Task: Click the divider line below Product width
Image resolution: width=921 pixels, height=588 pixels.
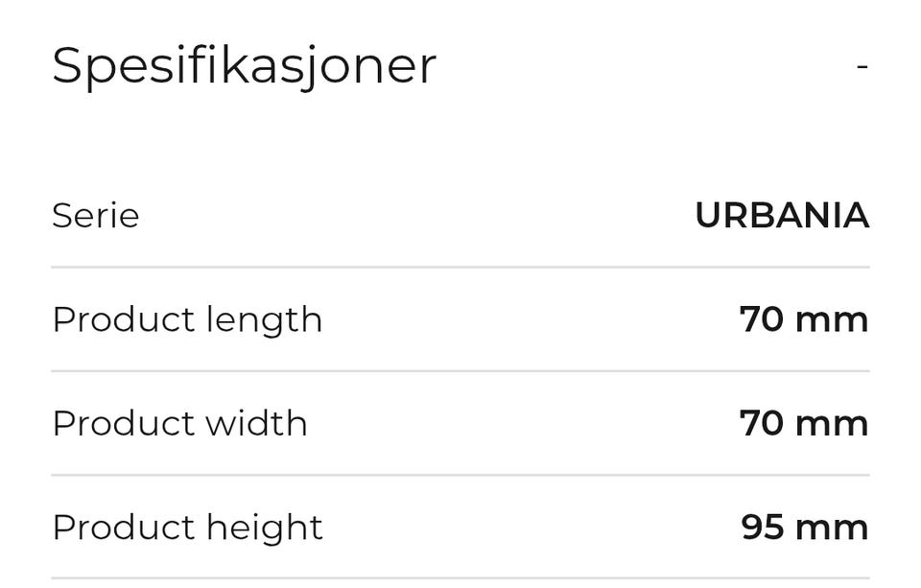Action: (460, 475)
